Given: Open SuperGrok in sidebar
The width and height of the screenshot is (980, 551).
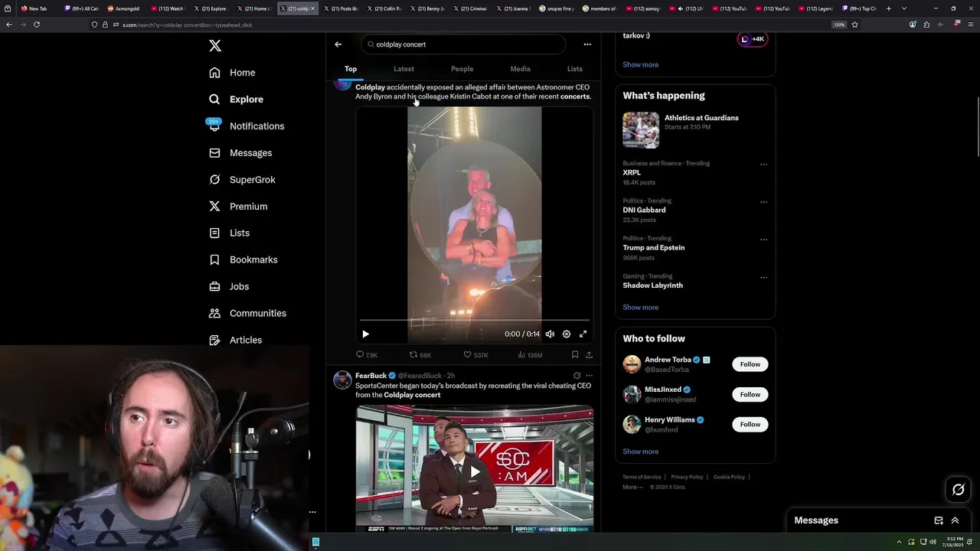Looking at the screenshot, I should pos(242,180).
